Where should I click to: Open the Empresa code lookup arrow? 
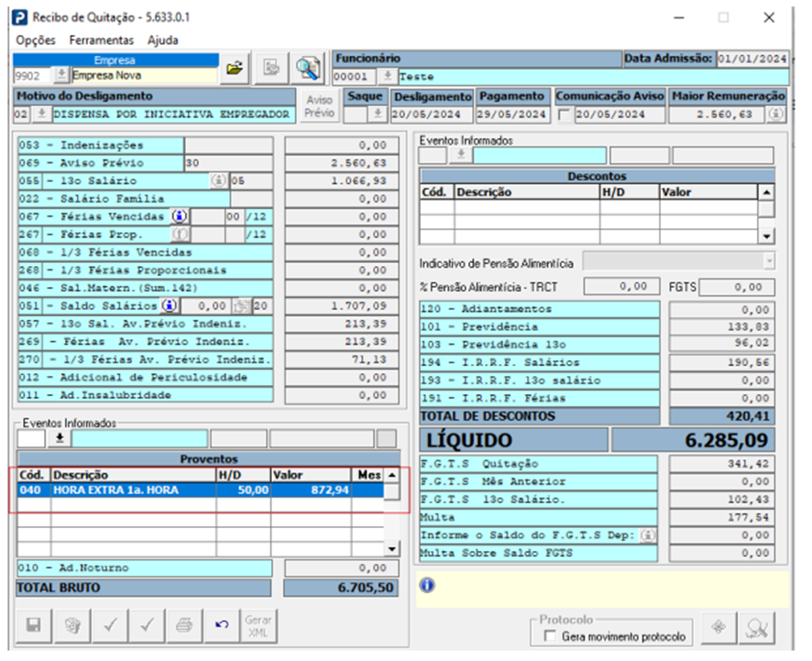click(x=61, y=75)
